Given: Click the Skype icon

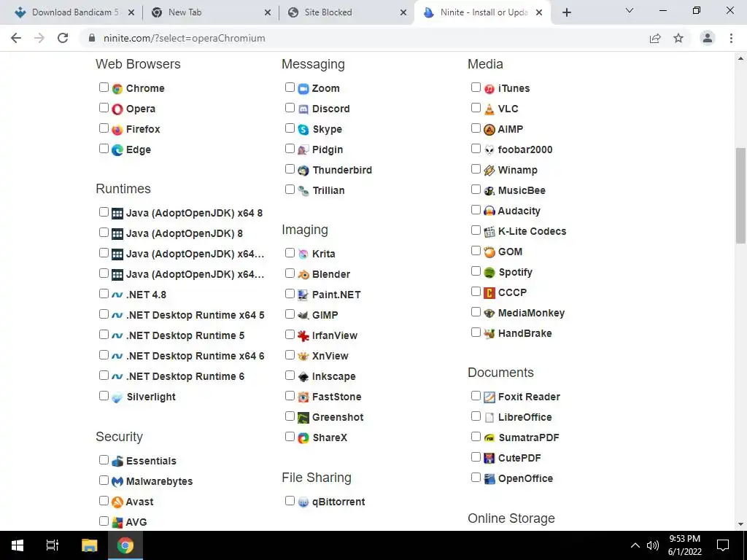Looking at the screenshot, I should [x=303, y=130].
